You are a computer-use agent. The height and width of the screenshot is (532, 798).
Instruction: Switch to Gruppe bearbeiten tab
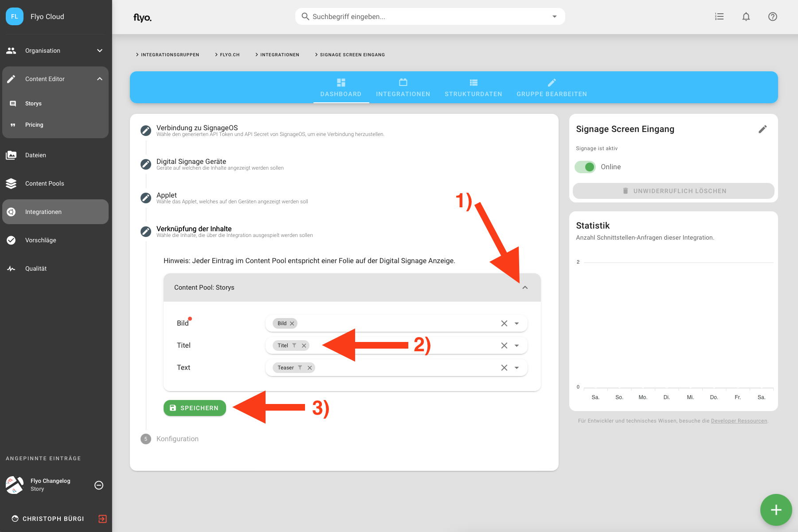(x=552, y=88)
